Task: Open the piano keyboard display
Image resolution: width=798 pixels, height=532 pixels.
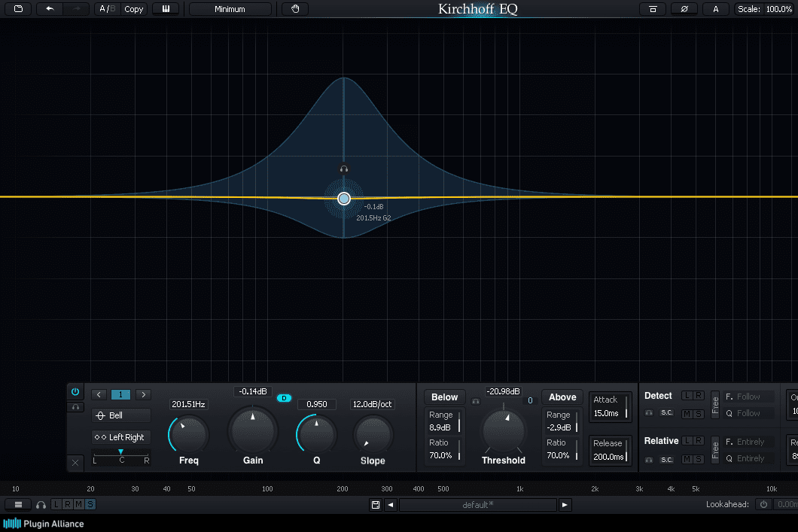Action: (166, 8)
